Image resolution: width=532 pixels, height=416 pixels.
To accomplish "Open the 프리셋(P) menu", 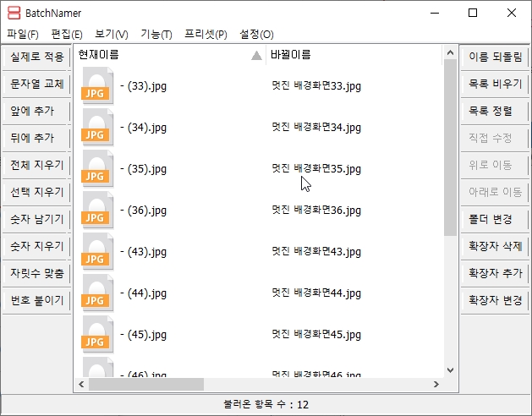I will pos(206,34).
